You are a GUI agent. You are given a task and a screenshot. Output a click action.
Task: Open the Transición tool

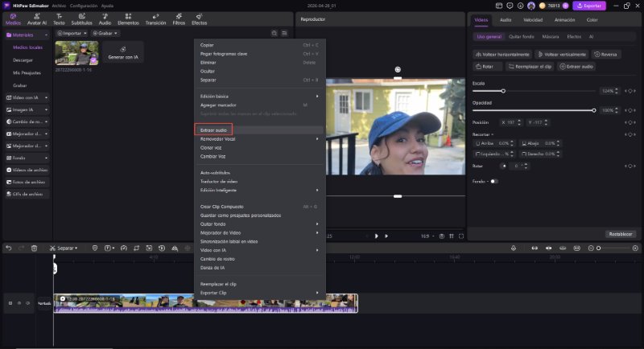pyautogui.click(x=155, y=19)
